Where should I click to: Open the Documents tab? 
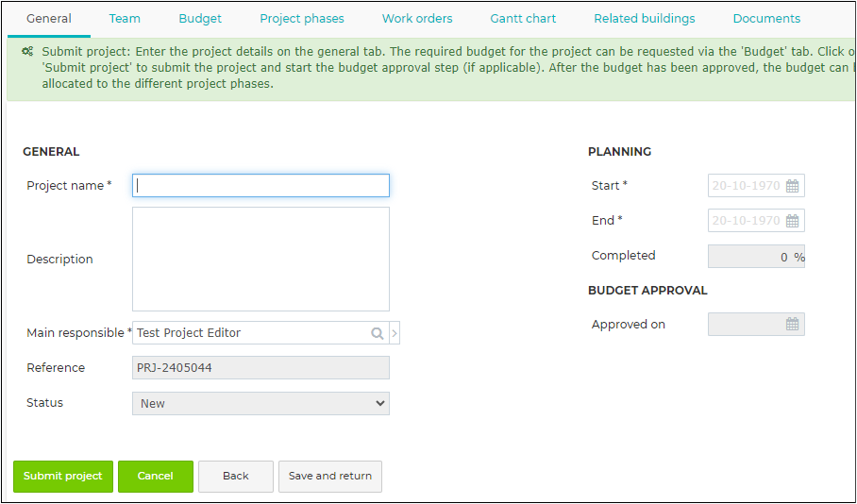(766, 19)
